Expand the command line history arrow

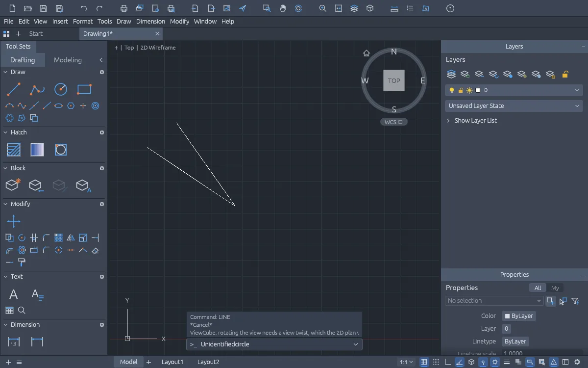point(356,344)
